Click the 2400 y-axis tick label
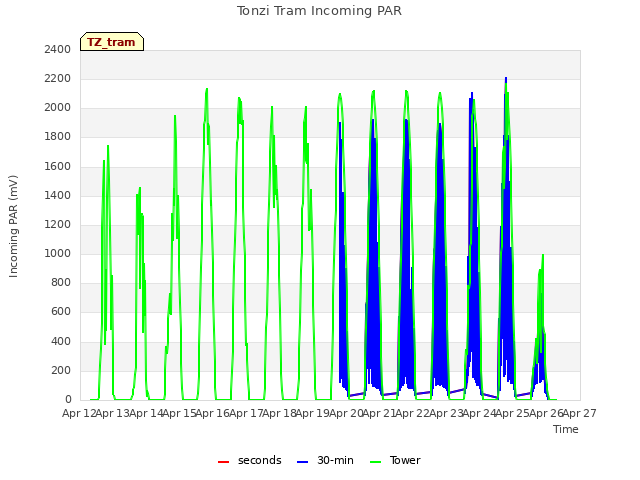This screenshot has width=640, height=480. [x=58, y=49]
